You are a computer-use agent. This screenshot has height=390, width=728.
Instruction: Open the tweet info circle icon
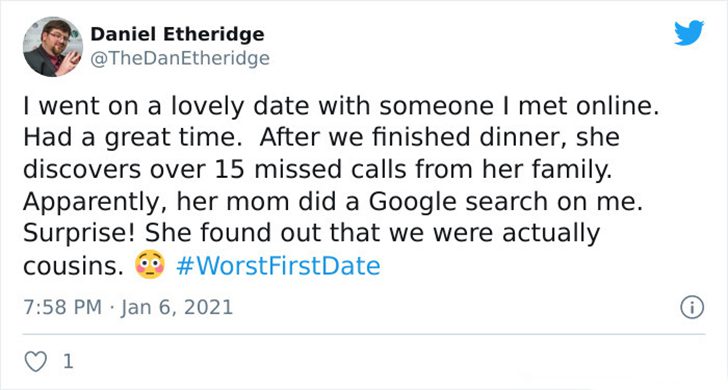692,308
